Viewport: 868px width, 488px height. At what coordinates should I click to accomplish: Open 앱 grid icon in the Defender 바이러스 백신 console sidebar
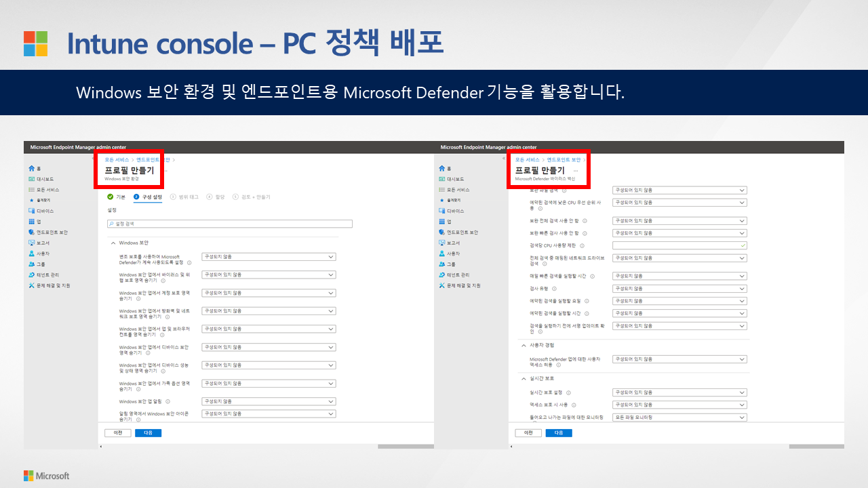pos(441,222)
